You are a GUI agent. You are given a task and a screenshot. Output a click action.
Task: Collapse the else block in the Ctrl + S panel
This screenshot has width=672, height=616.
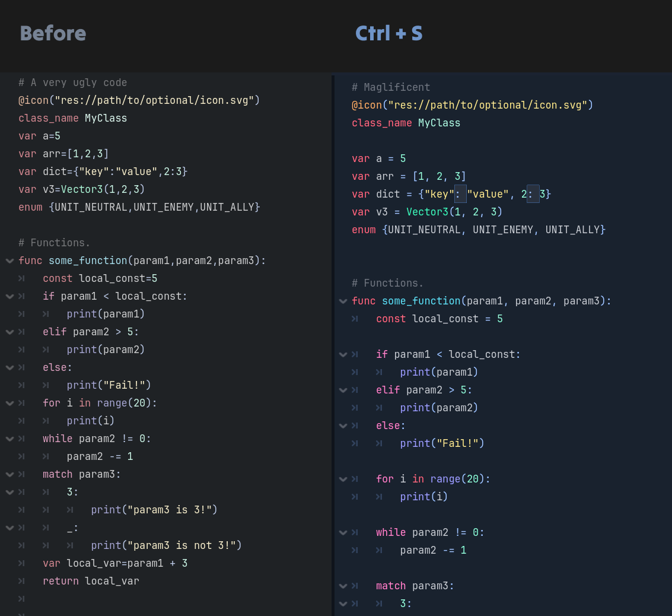click(343, 426)
